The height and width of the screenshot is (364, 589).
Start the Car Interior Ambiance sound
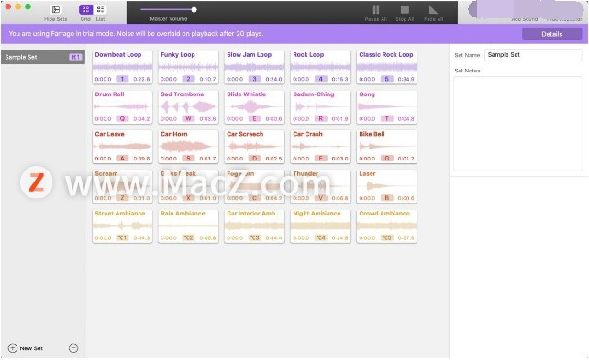click(x=254, y=226)
